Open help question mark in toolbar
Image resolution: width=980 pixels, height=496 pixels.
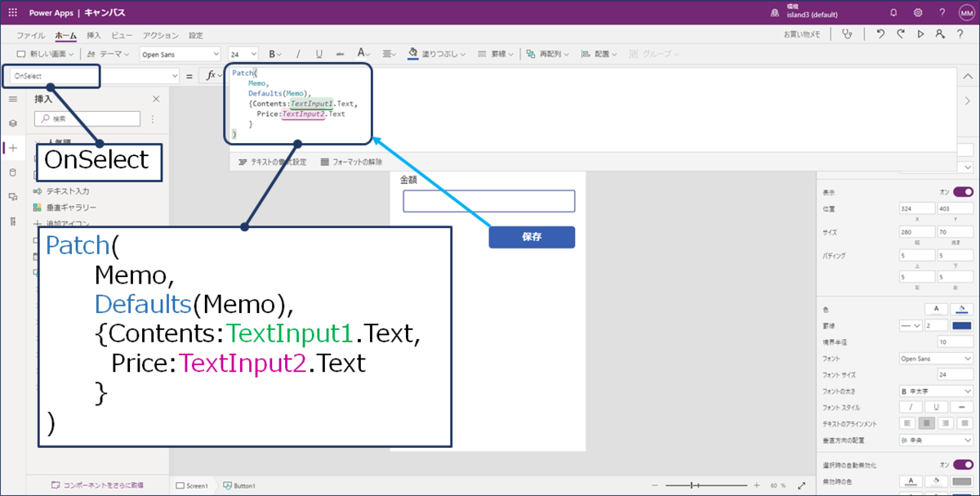[x=962, y=34]
